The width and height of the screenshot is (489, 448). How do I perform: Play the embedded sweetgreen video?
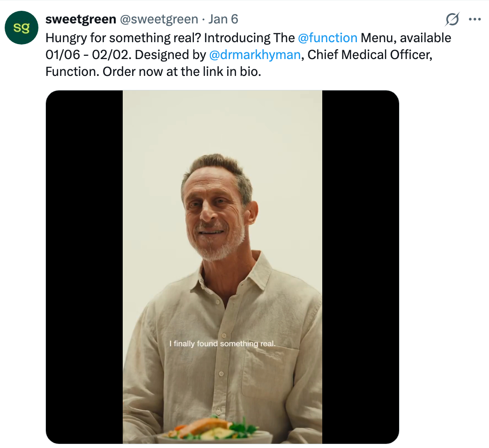pyautogui.click(x=222, y=267)
